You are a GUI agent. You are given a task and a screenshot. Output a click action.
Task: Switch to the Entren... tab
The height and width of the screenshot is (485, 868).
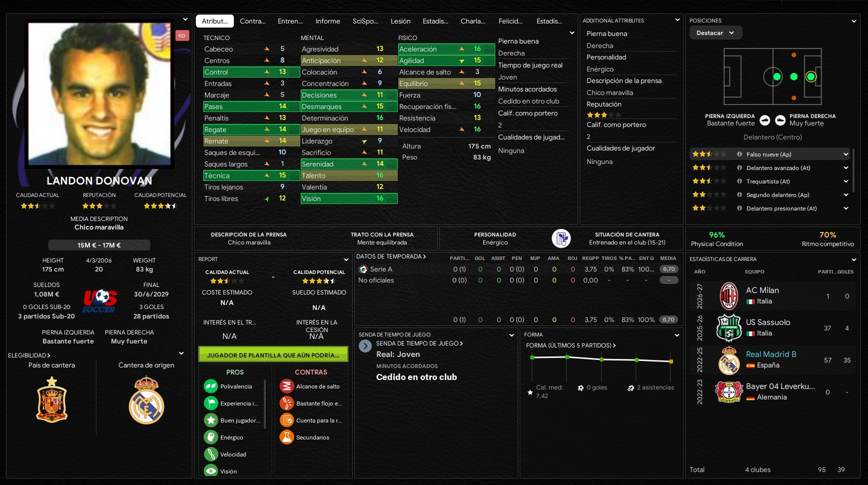click(290, 21)
